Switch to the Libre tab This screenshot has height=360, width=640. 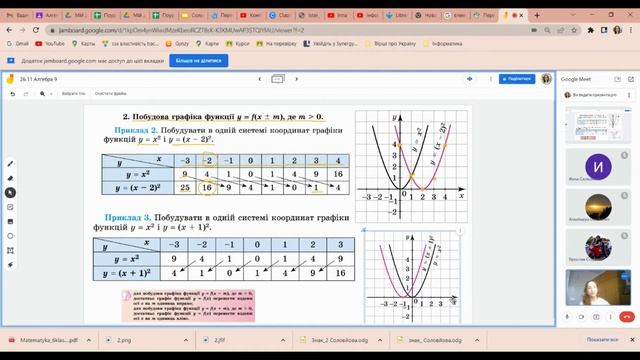[x=397, y=16]
